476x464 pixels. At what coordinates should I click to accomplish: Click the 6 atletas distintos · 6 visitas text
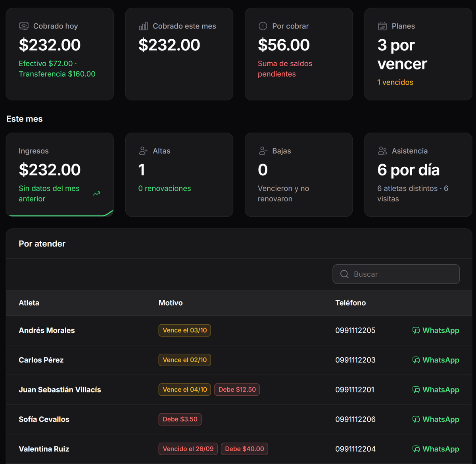[x=413, y=194]
